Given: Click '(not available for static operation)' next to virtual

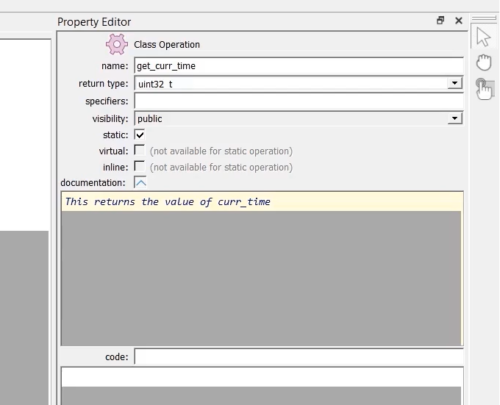Looking at the screenshot, I should pos(221,151).
